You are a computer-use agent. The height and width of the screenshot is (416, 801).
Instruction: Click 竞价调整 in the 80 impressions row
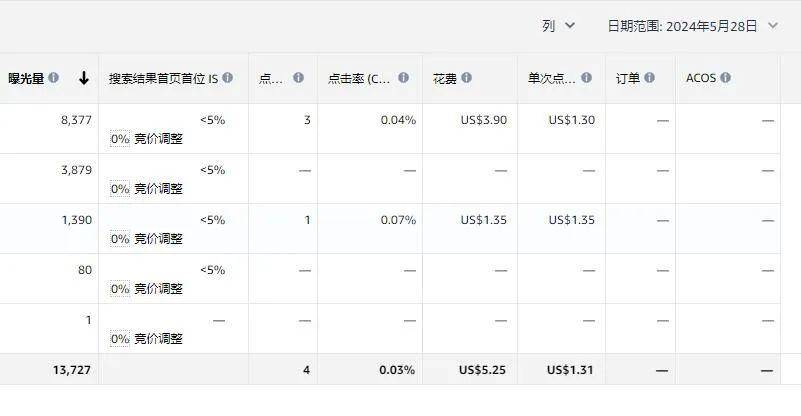tap(158, 289)
